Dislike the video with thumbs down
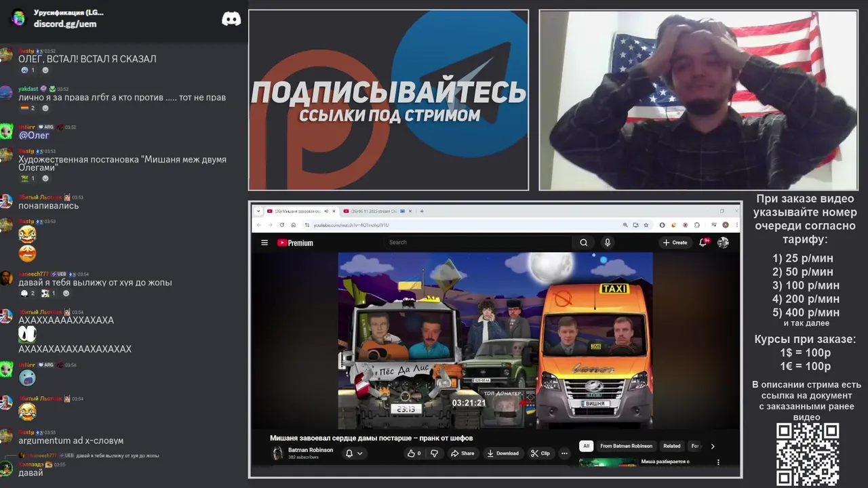The width and height of the screenshot is (868, 488). pos(435,453)
